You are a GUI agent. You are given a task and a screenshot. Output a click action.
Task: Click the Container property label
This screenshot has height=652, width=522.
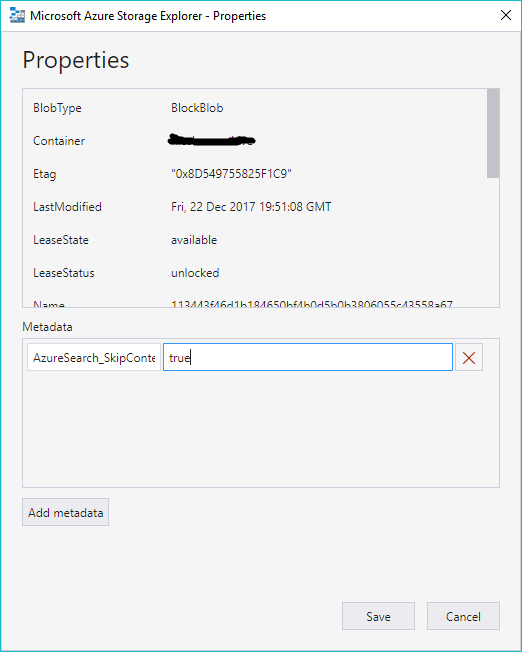pos(59,141)
